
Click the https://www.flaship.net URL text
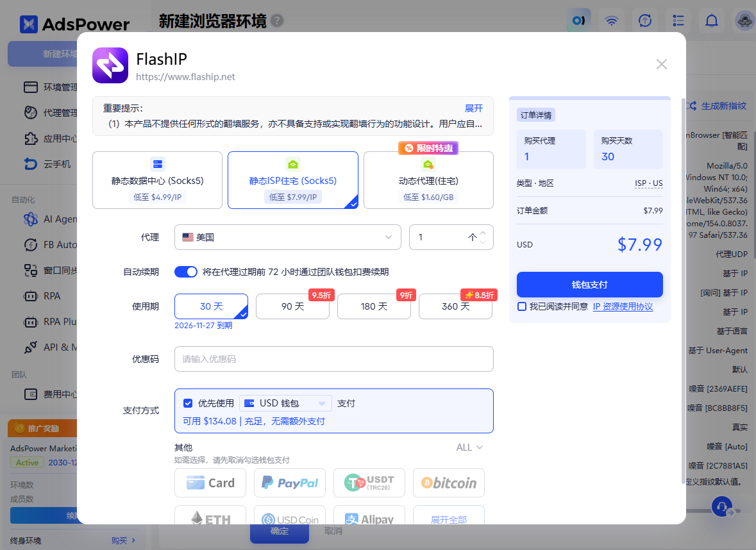click(x=185, y=77)
